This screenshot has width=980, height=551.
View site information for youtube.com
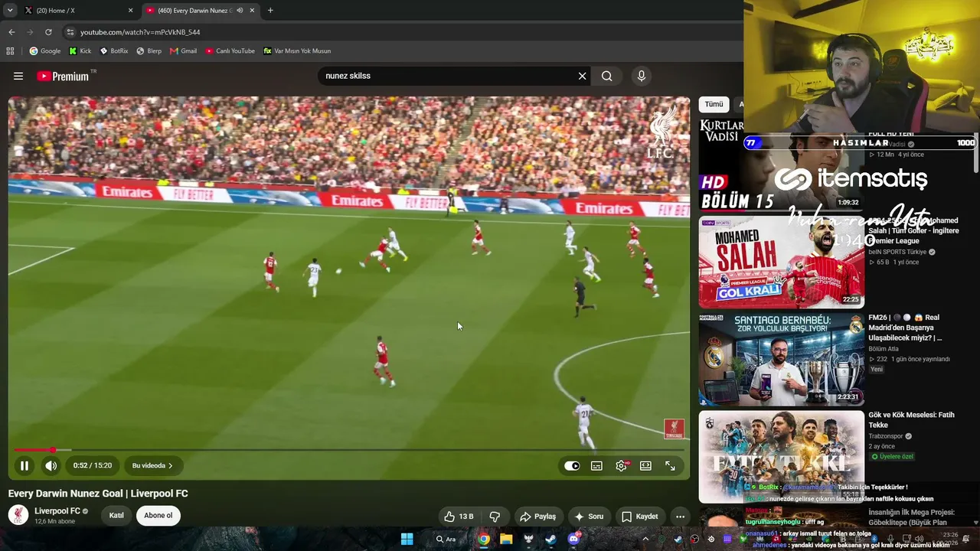70,32
